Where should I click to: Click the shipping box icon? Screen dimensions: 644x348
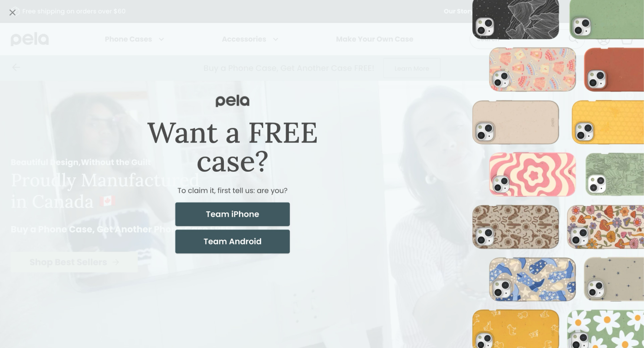tap(16, 11)
